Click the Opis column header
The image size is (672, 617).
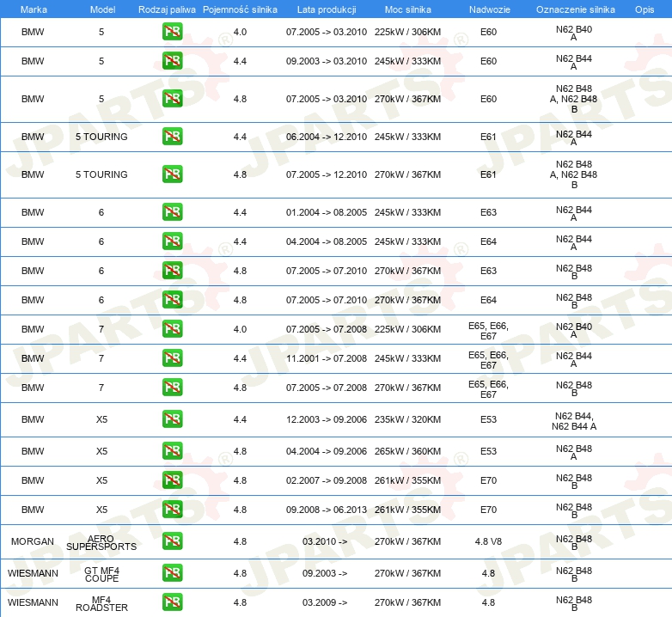(x=645, y=9)
